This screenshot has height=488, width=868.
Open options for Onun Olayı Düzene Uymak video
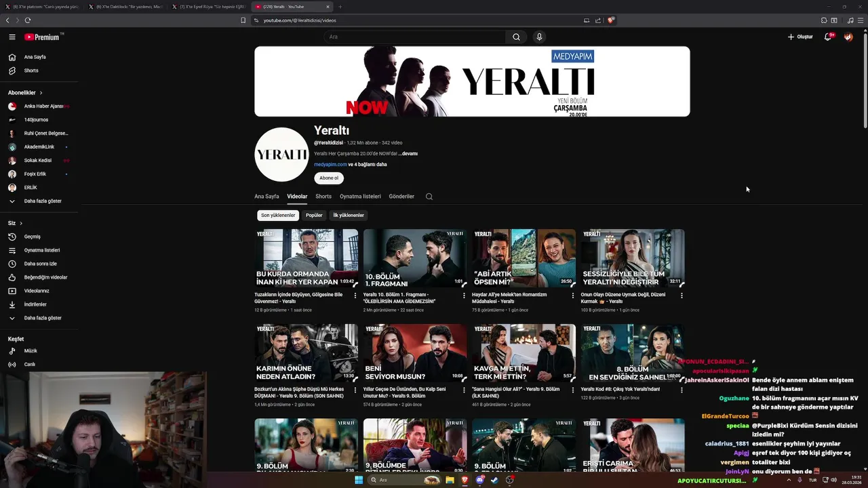pyautogui.click(x=682, y=296)
